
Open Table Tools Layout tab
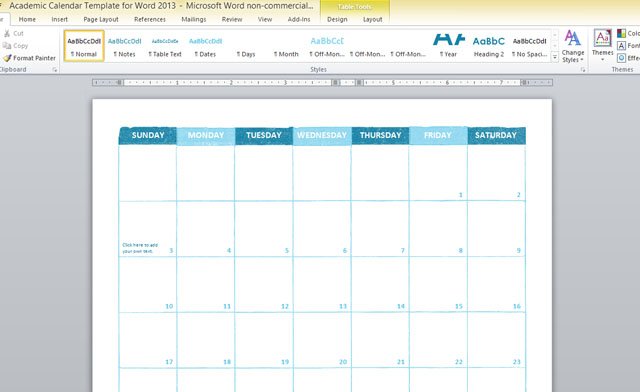[x=373, y=19]
